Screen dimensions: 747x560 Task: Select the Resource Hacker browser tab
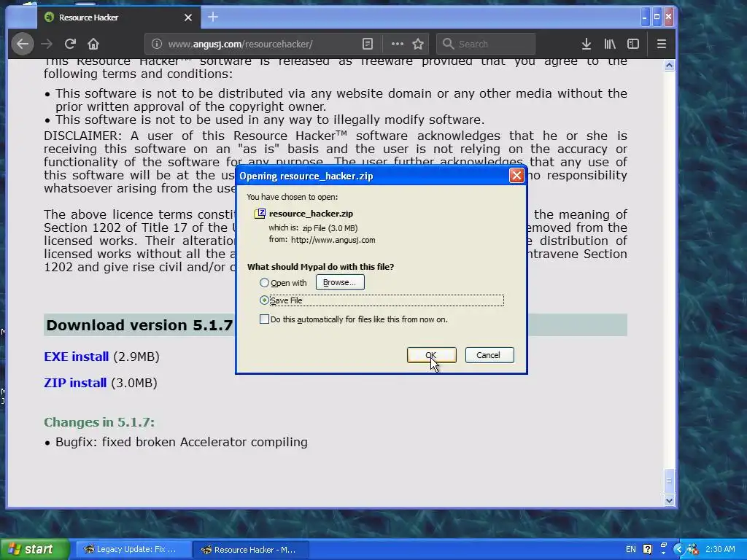tap(117, 17)
